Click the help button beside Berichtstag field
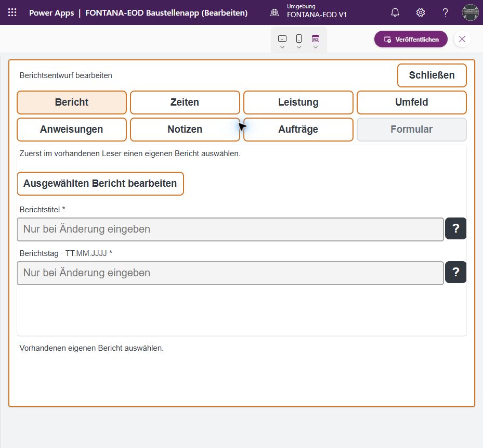483x448 pixels. 455,272
